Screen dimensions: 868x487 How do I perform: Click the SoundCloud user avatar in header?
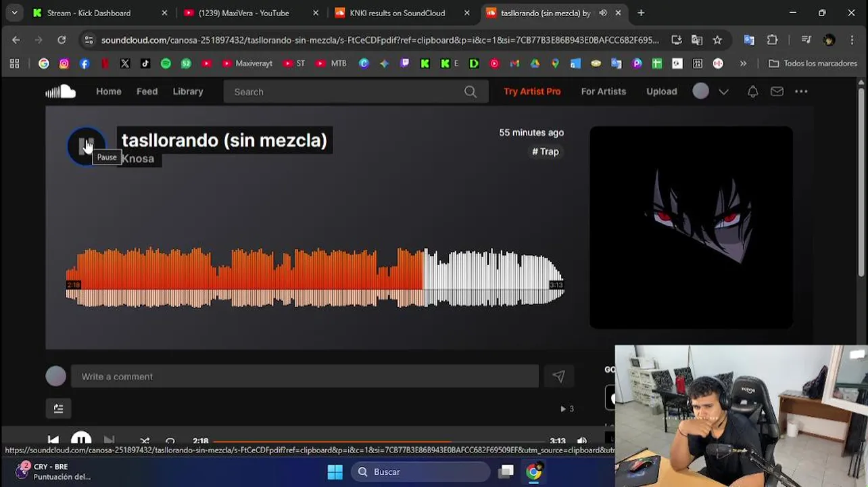tap(701, 91)
